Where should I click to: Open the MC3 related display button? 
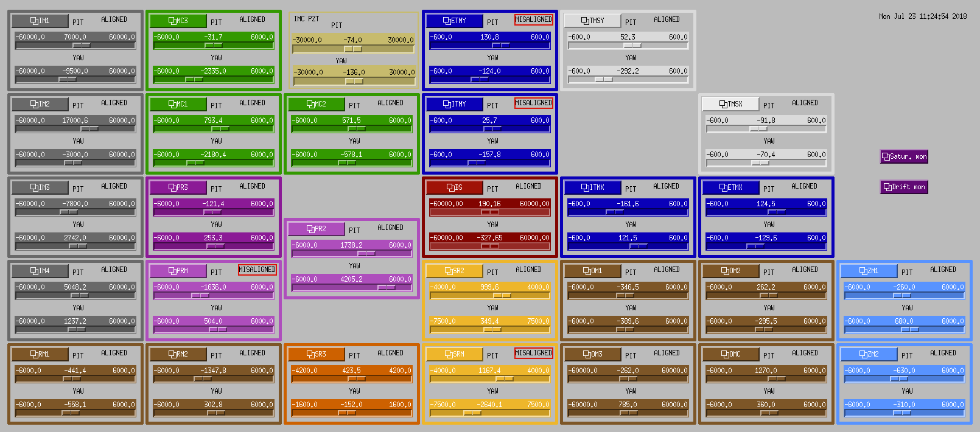tap(178, 21)
